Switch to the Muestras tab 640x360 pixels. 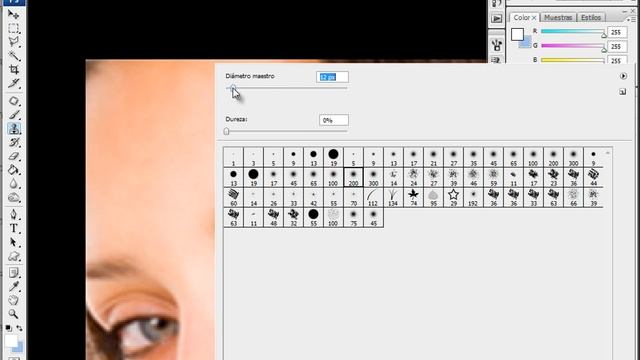coord(558,18)
